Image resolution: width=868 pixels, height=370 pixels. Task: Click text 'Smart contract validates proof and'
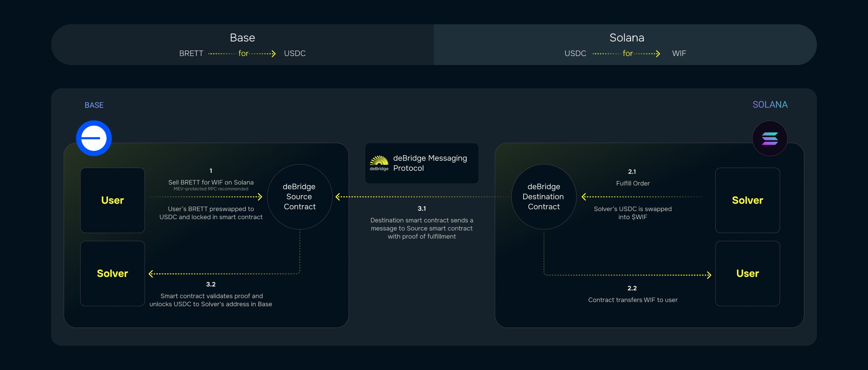[x=212, y=296]
